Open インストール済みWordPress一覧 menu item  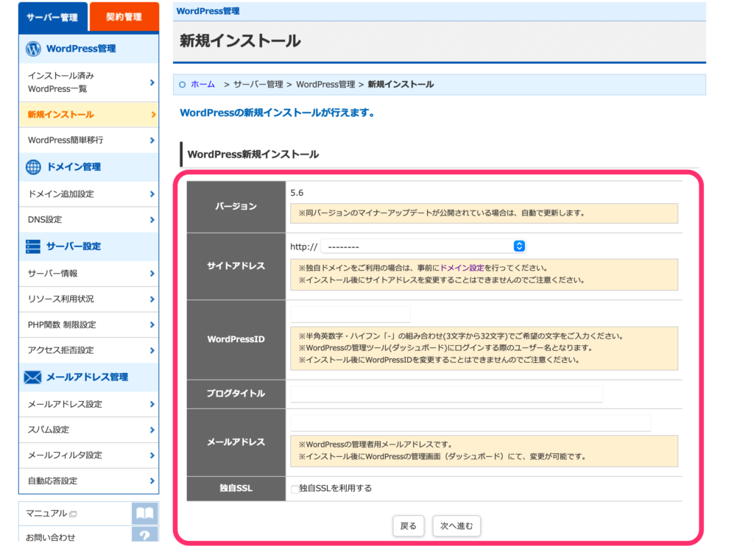[88, 82]
